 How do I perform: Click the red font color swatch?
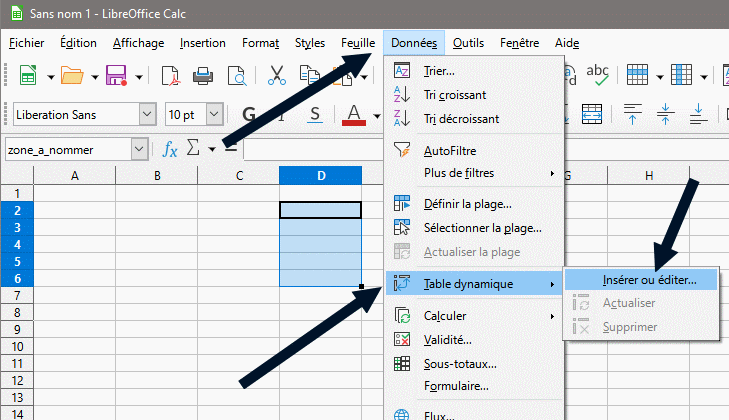tap(352, 113)
